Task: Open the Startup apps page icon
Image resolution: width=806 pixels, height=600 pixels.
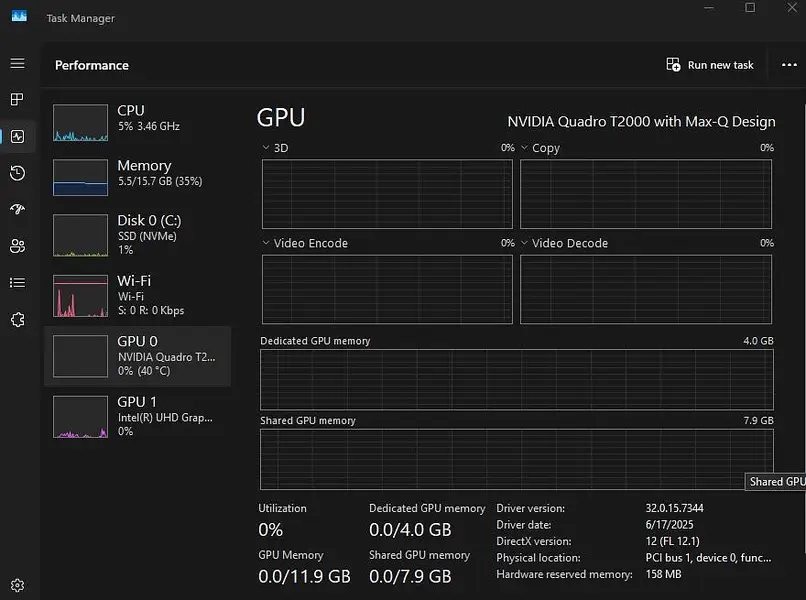Action: (x=17, y=210)
